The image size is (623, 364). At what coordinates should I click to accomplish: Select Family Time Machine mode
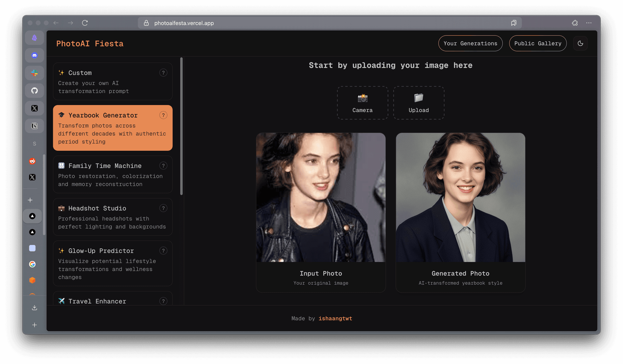tap(112, 175)
